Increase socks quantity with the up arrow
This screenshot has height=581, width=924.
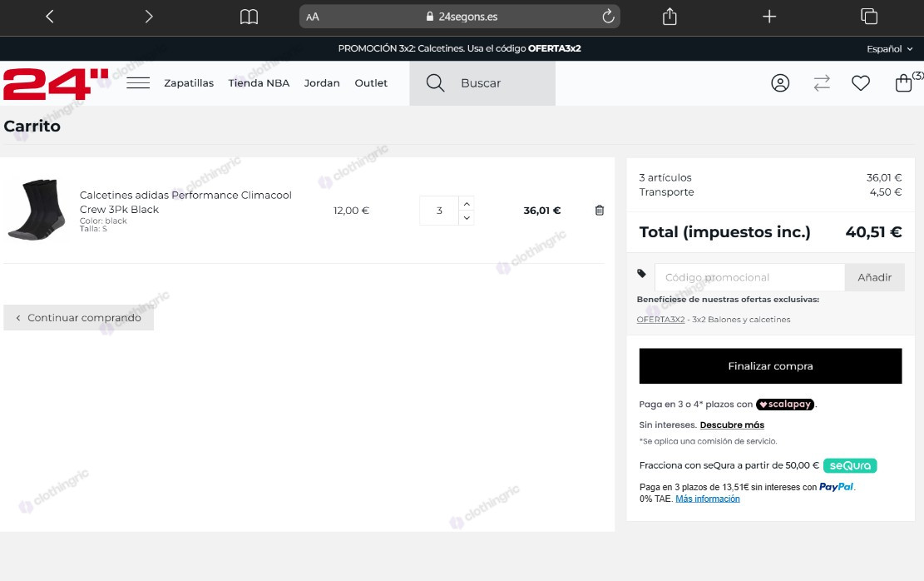tap(466, 203)
